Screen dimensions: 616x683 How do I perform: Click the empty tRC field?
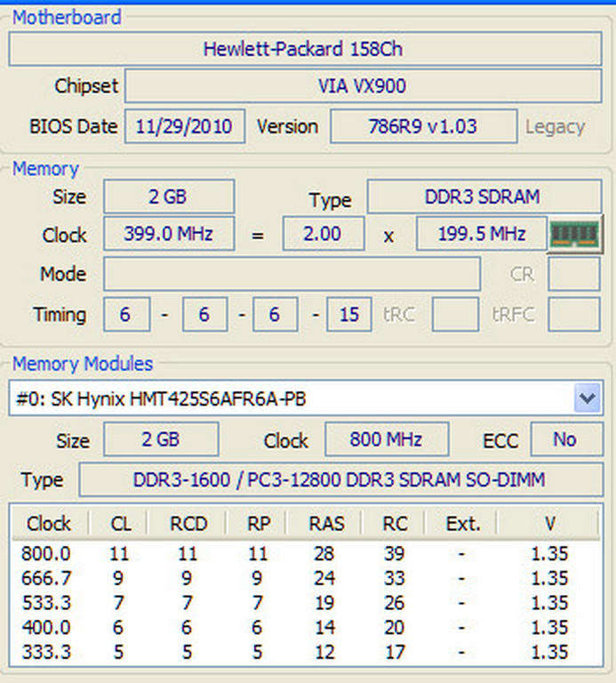click(x=455, y=315)
